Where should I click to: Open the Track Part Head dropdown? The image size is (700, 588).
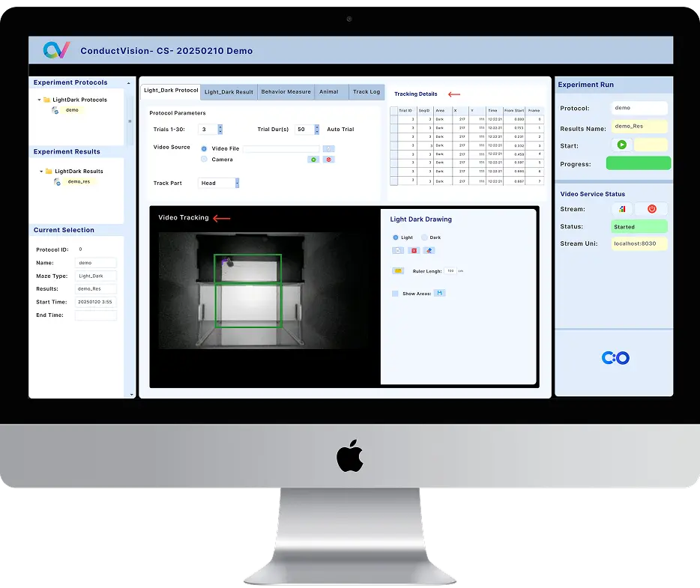pyautogui.click(x=237, y=183)
